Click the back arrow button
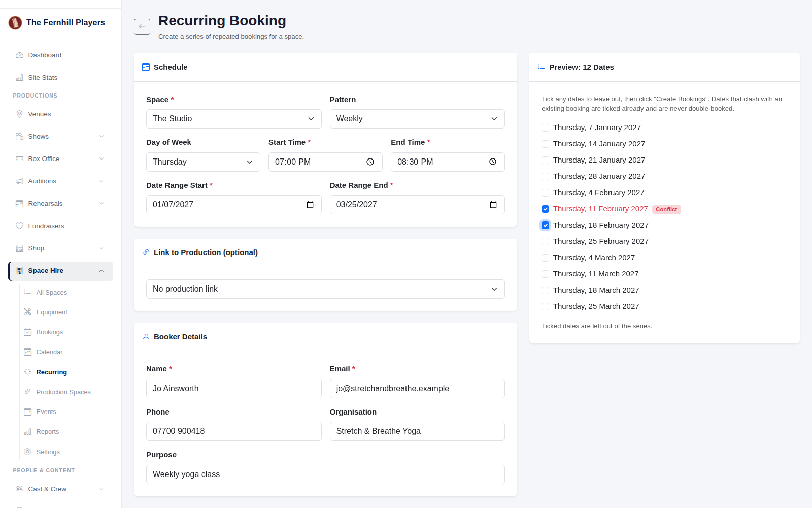812x508 pixels. pyautogui.click(x=142, y=26)
